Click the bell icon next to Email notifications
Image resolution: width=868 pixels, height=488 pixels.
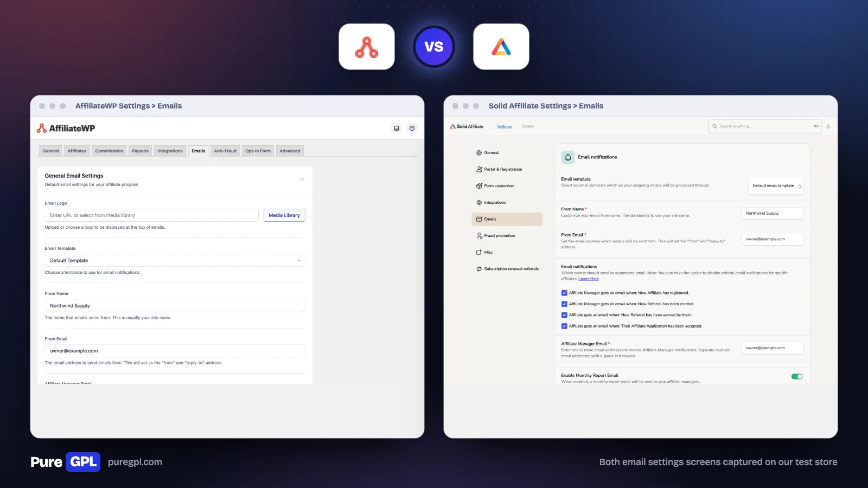[568, 157]
